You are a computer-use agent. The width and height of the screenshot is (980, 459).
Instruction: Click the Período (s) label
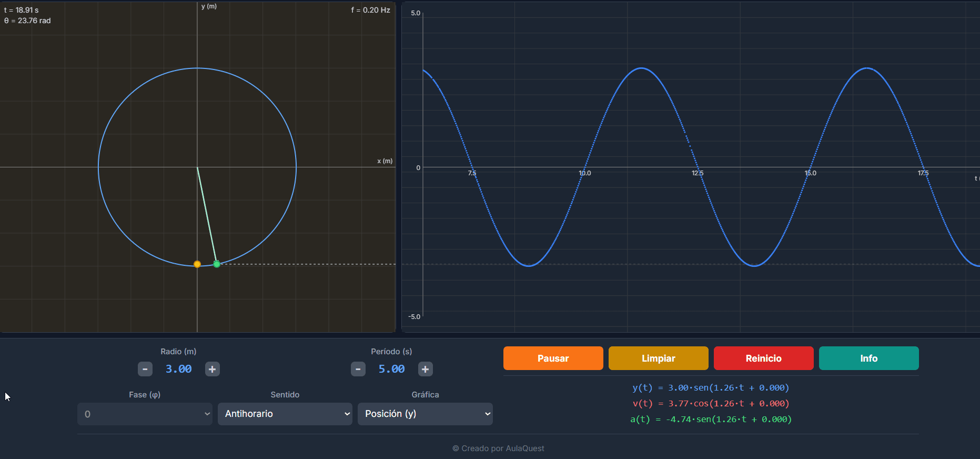[391, 352]
